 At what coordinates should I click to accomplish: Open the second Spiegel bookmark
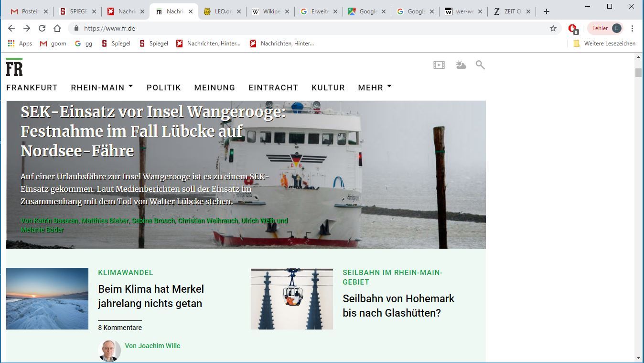pyautogui.click(x=153, y=44)
